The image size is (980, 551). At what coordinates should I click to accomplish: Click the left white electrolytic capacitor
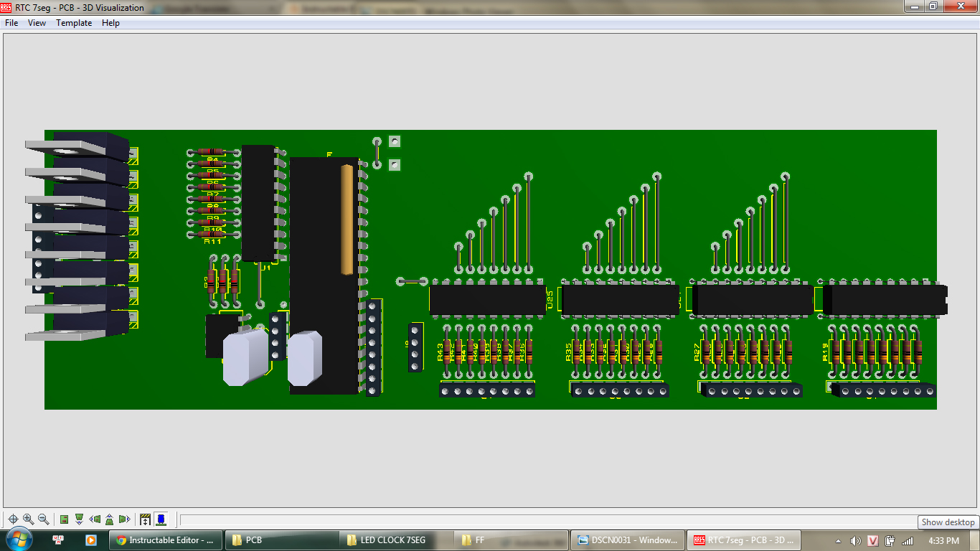[245, 357]
